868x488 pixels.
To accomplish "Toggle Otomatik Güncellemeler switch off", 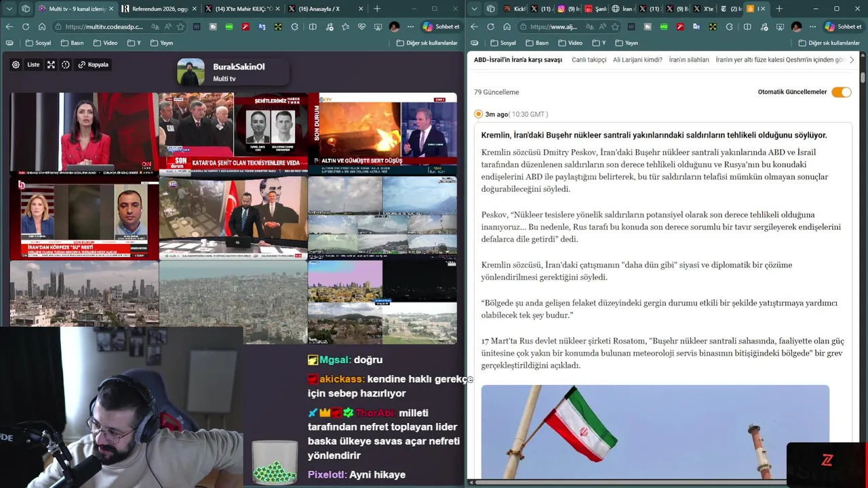I will (842, 92).
